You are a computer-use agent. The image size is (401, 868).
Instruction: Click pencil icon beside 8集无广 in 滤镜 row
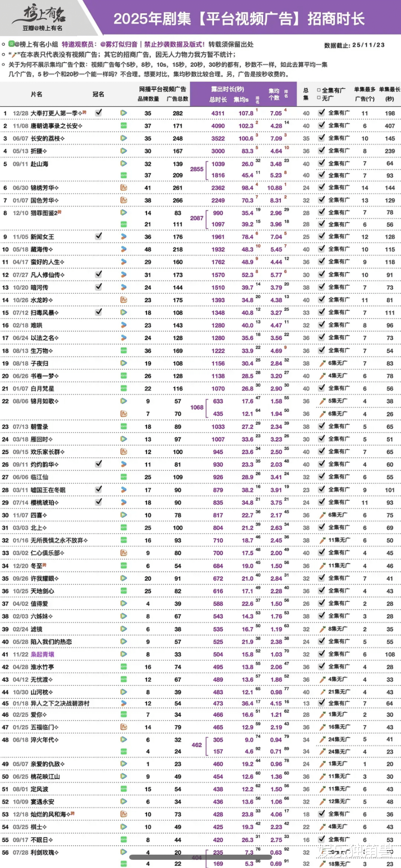tap(322, 629)
